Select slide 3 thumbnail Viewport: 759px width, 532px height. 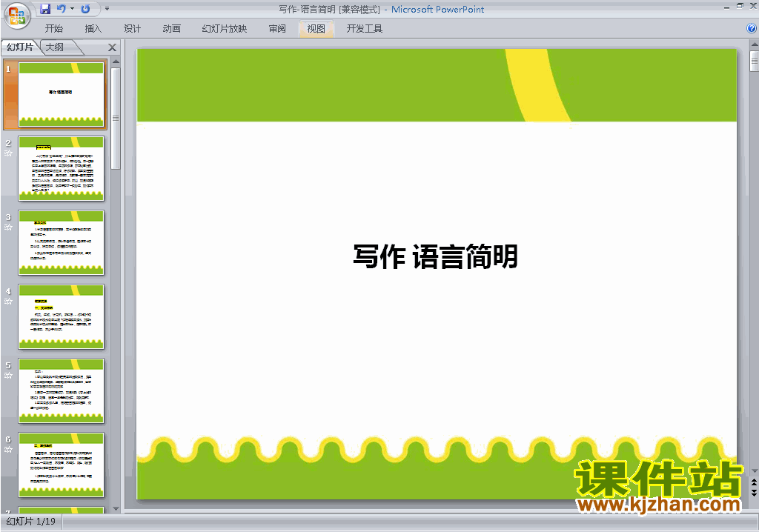coord(61,242)
